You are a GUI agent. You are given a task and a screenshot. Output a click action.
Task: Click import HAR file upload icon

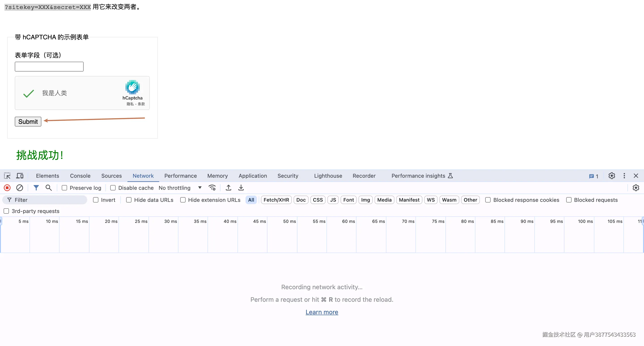point(228,188)
